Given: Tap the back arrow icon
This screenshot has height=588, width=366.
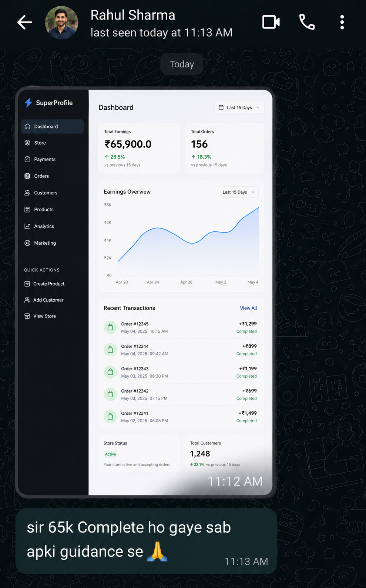Looking at the screenshot, I should click(24, 23).
